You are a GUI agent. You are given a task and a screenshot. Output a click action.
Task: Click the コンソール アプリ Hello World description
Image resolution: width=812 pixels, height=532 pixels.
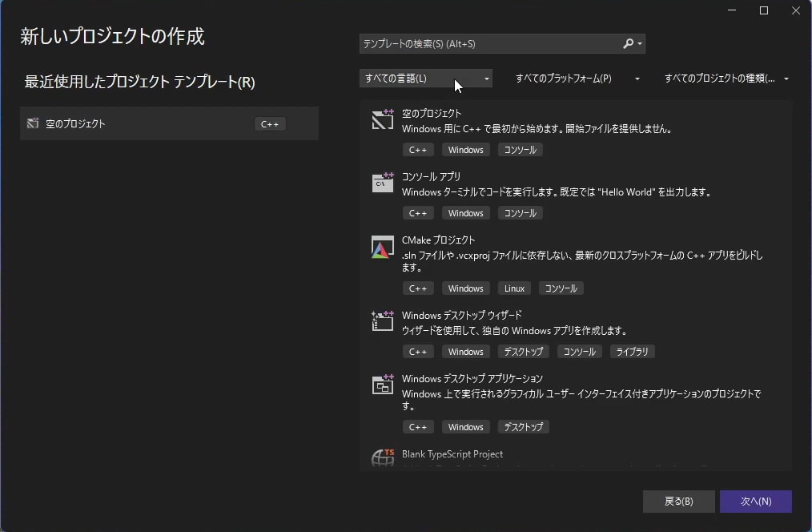557,192
